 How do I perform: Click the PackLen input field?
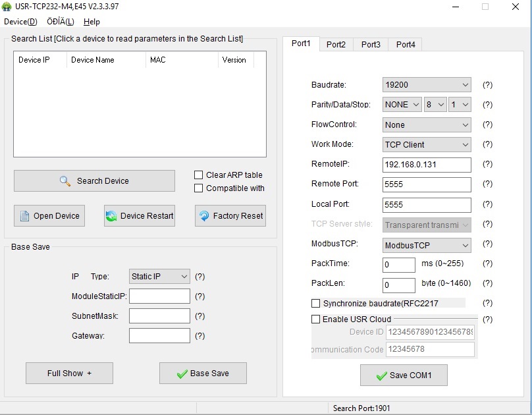(398, 285)
